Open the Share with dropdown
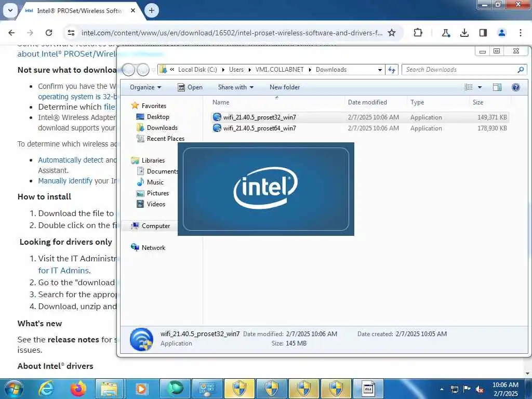Viewport: 532px width, 399px height. point(235,87)
